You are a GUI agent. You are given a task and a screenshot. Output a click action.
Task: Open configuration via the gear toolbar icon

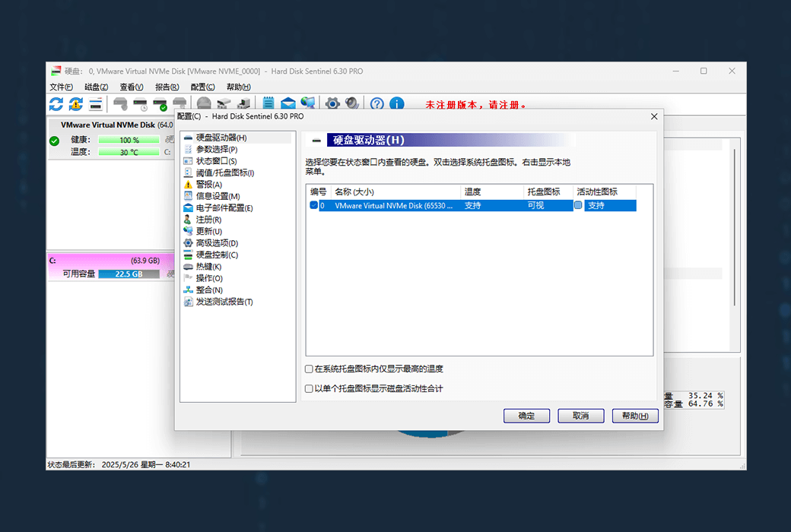[x=332, y=103]
